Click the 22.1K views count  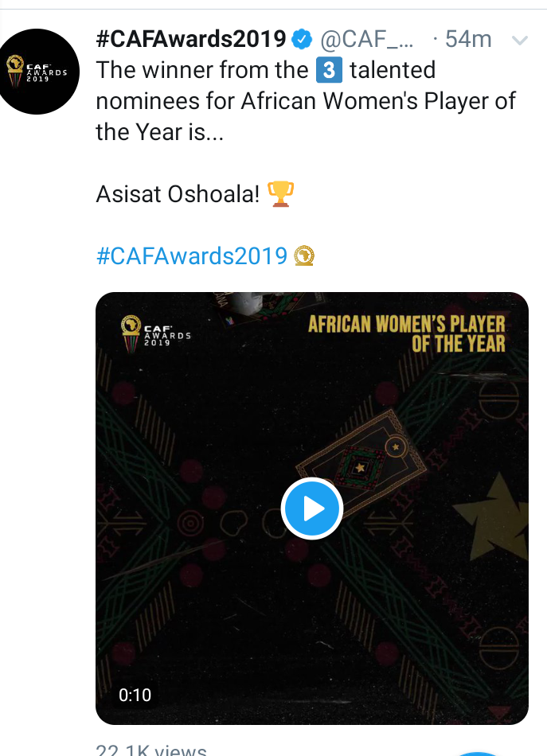pos(151,750)
